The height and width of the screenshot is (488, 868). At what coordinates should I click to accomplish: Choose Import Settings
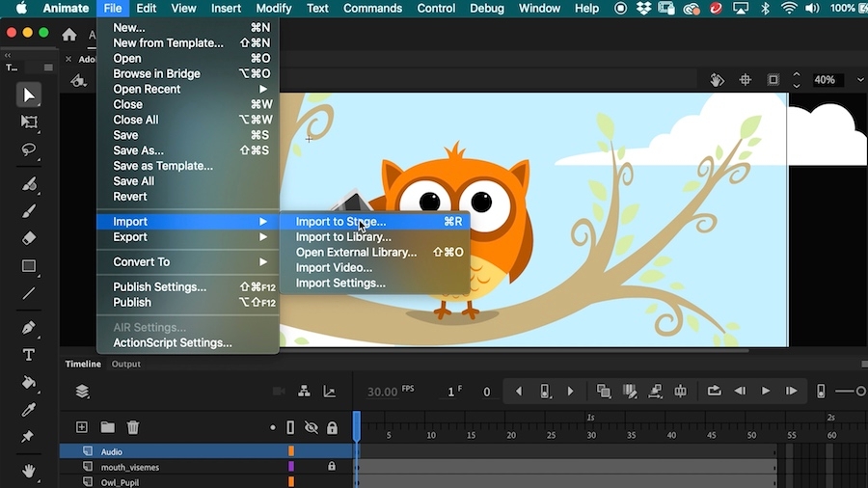(375, 284)
